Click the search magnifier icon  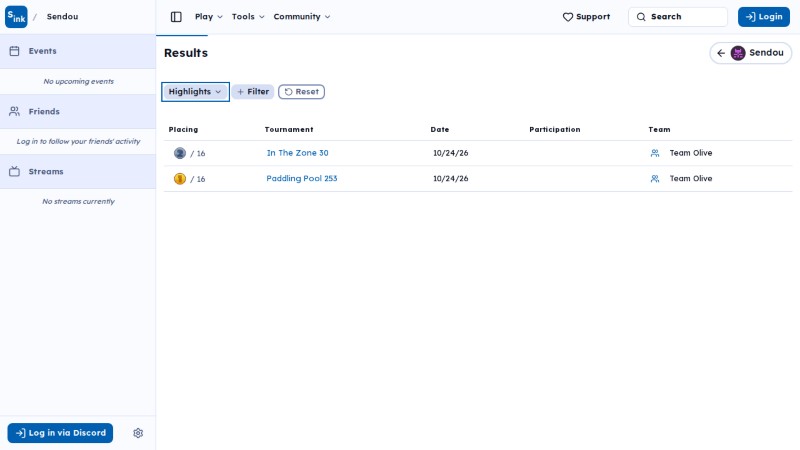pyautogui.click(x=641, y=17)
